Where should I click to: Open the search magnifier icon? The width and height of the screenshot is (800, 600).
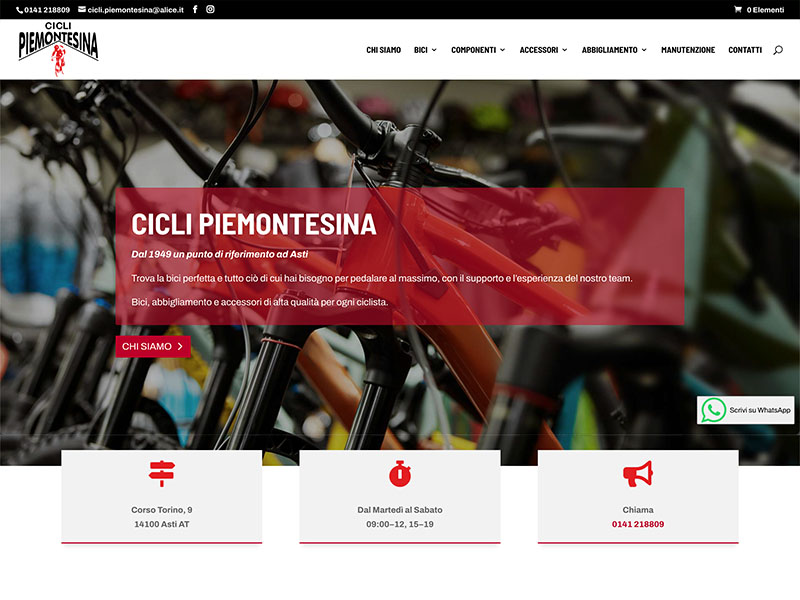(x=778, y=50)
